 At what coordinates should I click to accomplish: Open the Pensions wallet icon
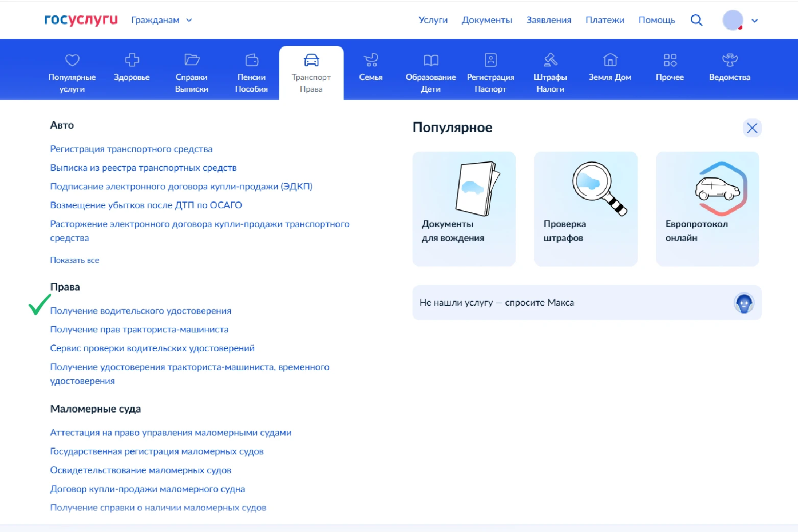(x=252, y=60)
